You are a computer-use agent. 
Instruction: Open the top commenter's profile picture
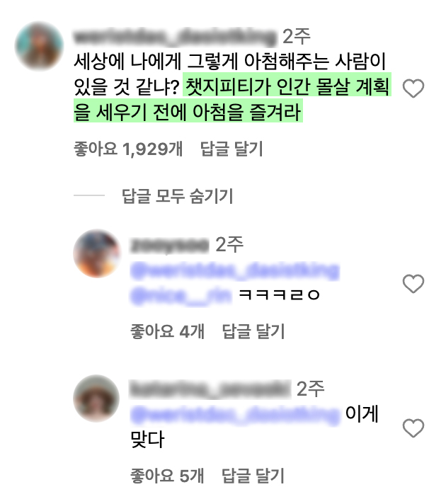(x=39, y=46)
